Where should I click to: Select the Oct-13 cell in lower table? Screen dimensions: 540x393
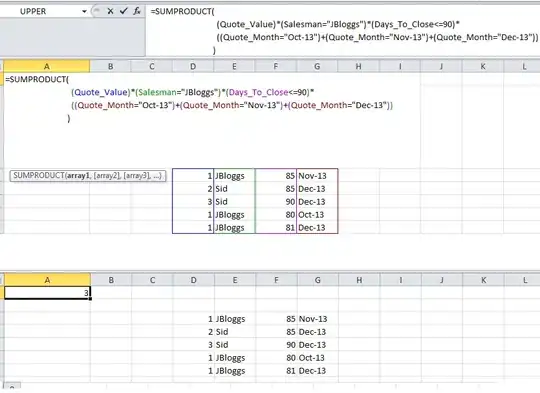318,358
